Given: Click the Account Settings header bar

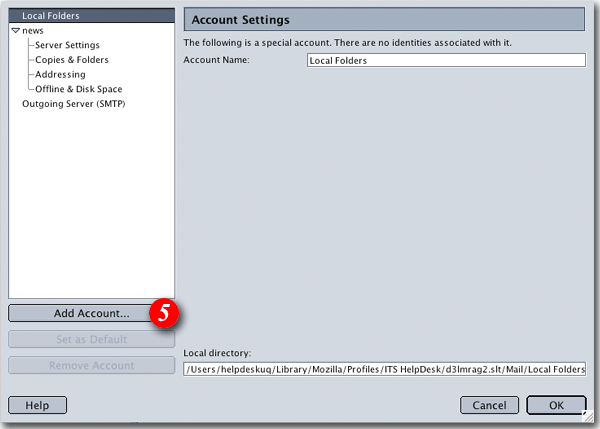Looking at the screenshot, I should (x=385, y=20).
